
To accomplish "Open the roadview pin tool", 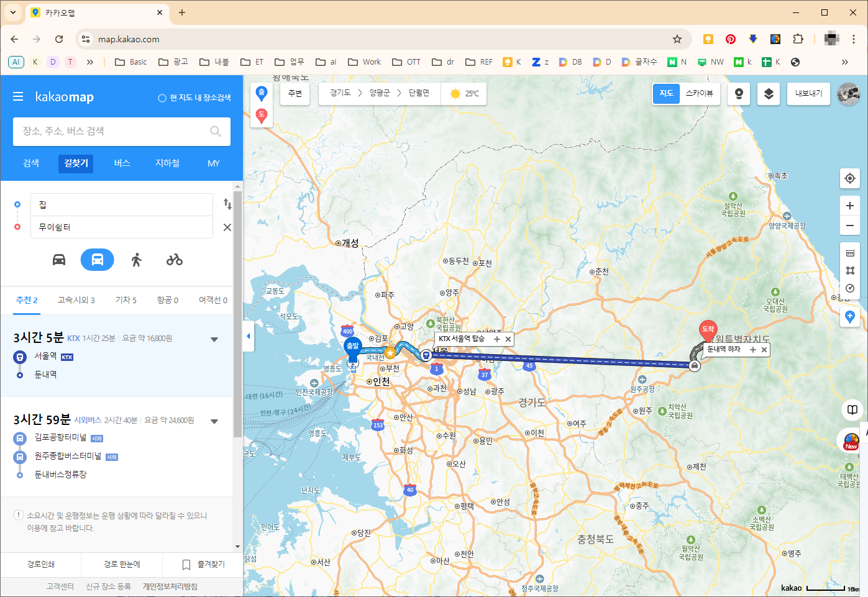I will coord(739,94).
